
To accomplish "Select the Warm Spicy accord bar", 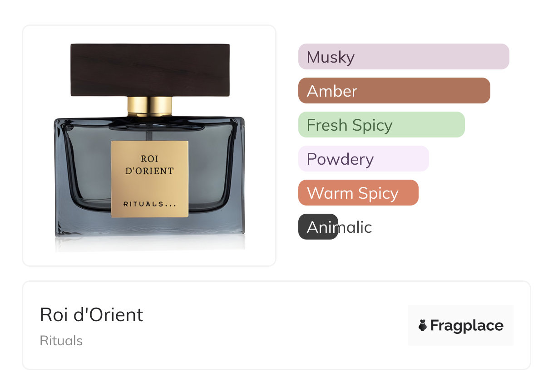I will coord(358,193).
